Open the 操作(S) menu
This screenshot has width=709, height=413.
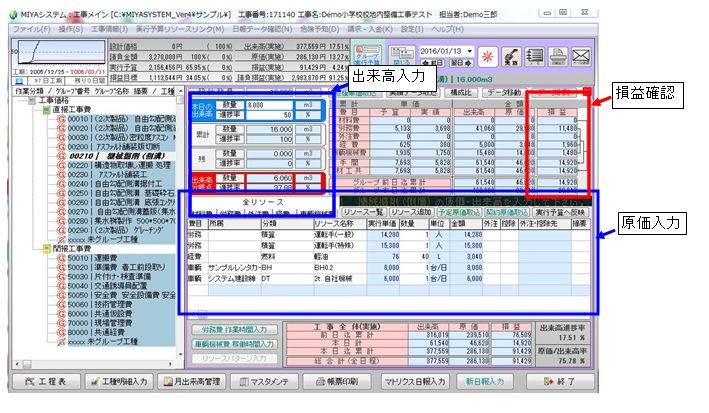point(71,29)
